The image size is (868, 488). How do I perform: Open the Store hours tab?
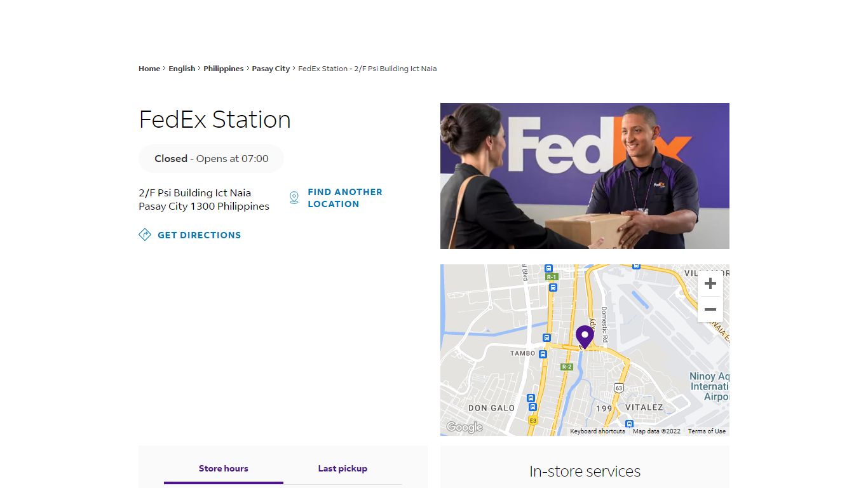[x=224, y=468]
